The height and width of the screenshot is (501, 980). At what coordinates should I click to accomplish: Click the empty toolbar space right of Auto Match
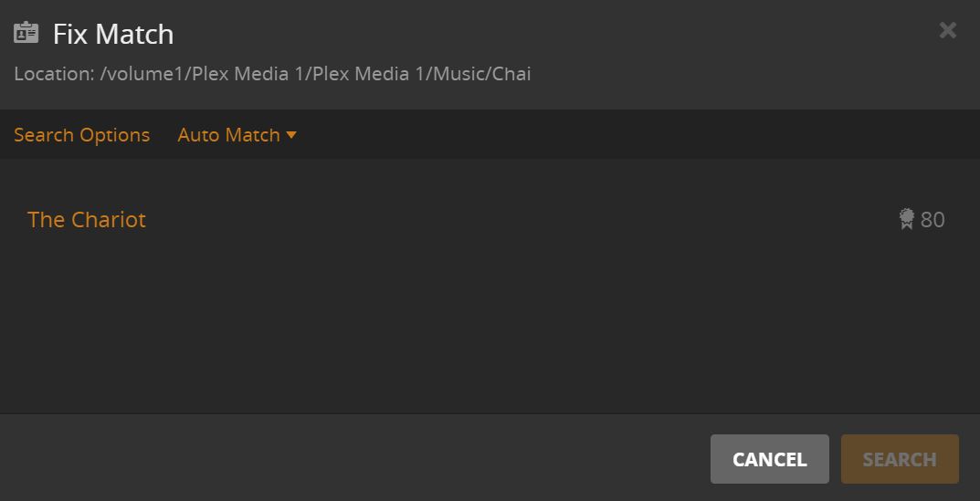coord(621,135)
